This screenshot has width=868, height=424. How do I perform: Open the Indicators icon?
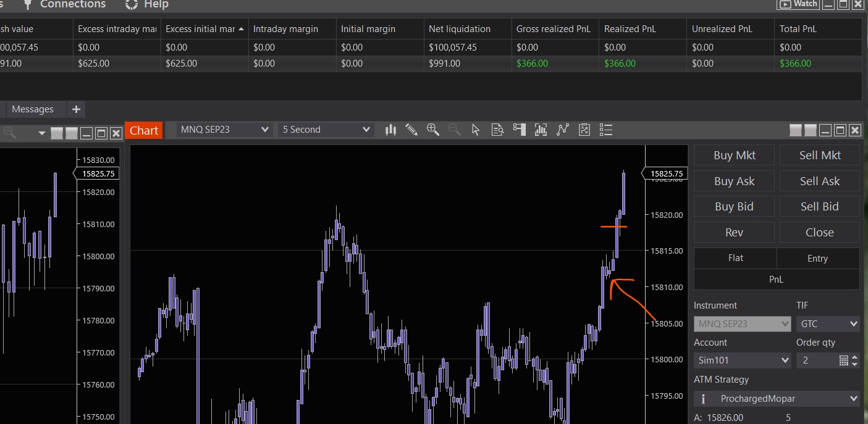pos(562,130)
